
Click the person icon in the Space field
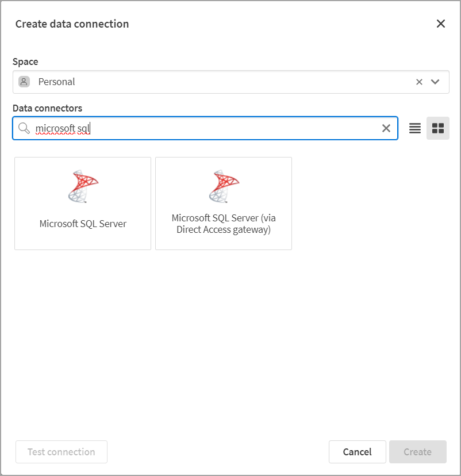point(24,82)
